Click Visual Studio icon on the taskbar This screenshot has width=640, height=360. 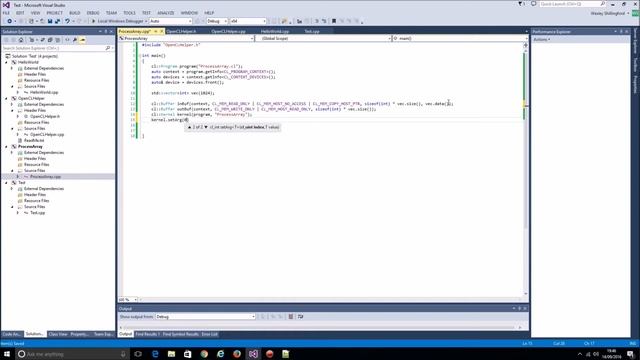pos(253,354)
